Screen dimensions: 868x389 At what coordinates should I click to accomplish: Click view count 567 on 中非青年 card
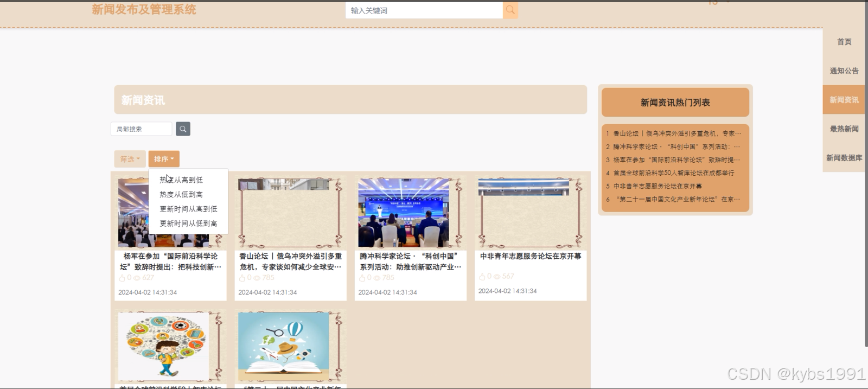(x=508, y=277)
